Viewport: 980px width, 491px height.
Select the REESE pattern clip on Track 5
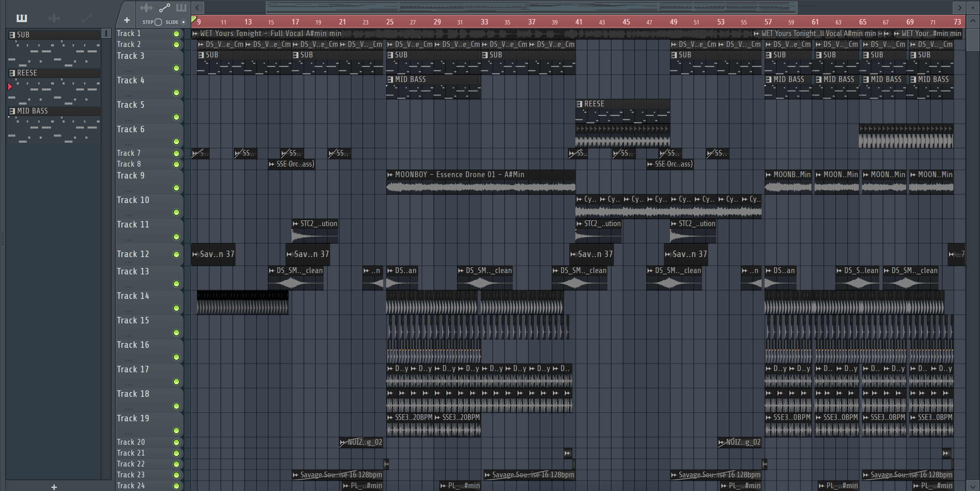coord(623,111)
